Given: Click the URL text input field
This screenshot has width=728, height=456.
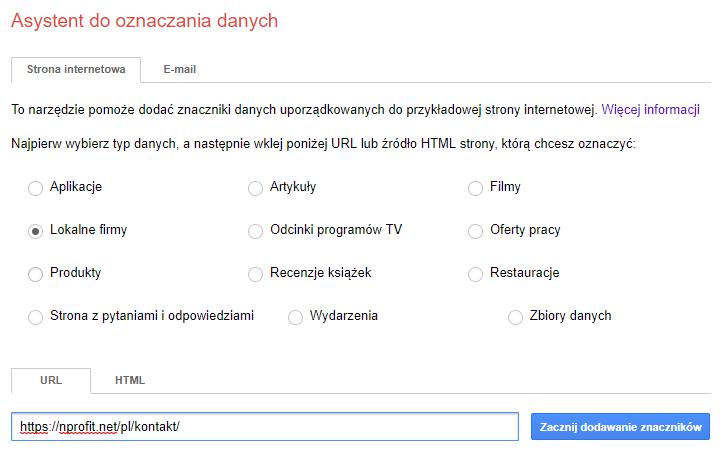Looking at the screenshot, I should point(266,426).
